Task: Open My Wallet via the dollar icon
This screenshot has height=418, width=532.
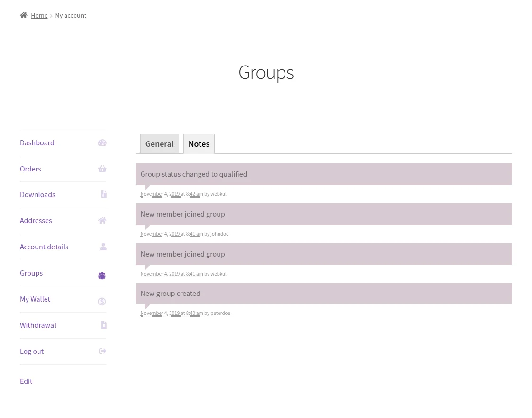Action: coord(102,302)
